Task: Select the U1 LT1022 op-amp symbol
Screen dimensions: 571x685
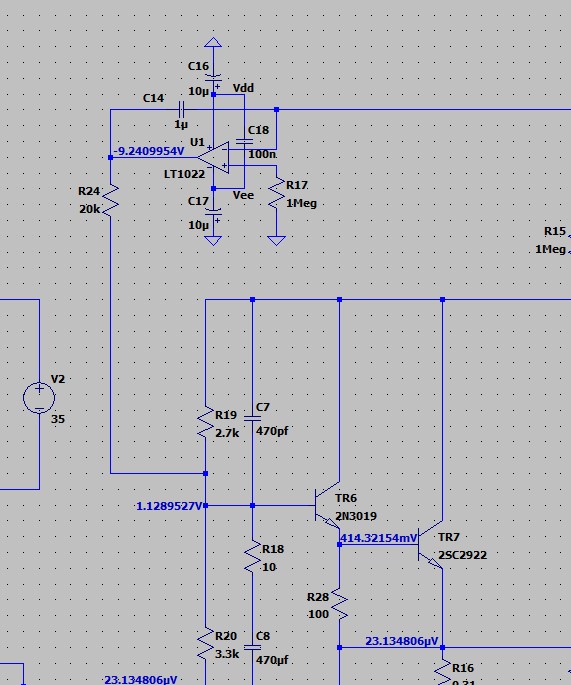Action: coord(213,157)
